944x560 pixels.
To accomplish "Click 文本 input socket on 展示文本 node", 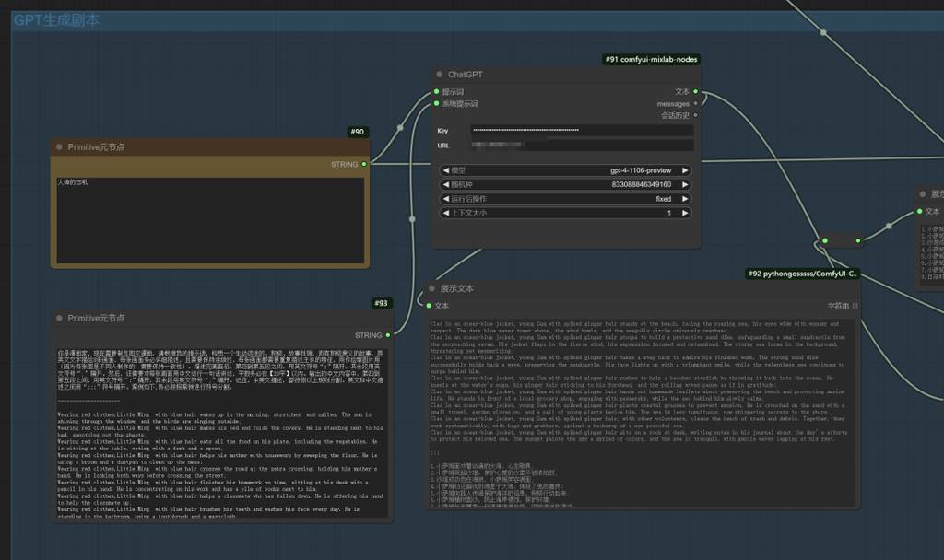I will (x=428, y=306).
